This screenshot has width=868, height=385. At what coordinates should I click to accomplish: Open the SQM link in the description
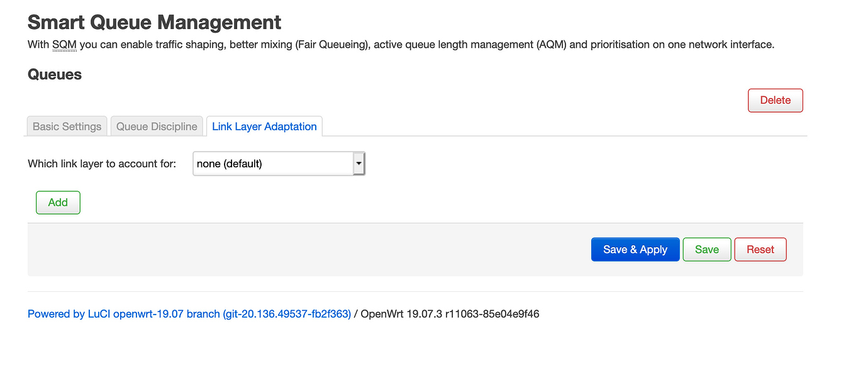64,45
